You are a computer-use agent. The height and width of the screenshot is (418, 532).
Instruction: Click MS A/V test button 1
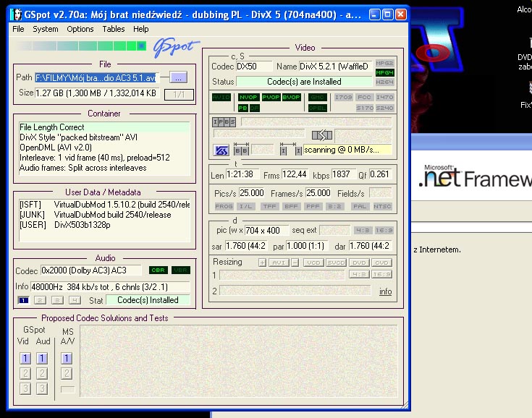tap(67, 358)
